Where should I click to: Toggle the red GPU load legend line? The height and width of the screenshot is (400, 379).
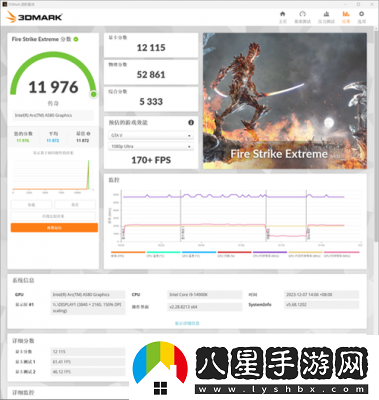[x=234, y=254]
